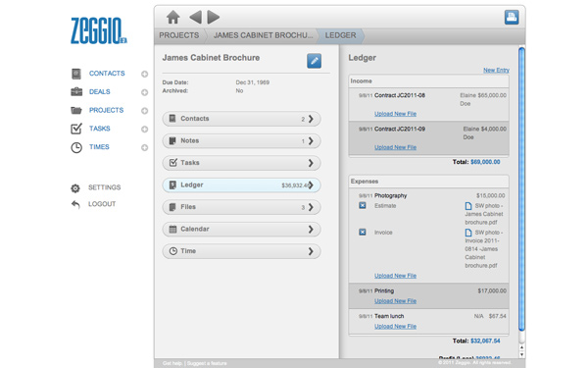Image resolution: width=588 pixels, height=368 pixels.
Task: Select Logout in the sidebar
Action: click(102, 204)
